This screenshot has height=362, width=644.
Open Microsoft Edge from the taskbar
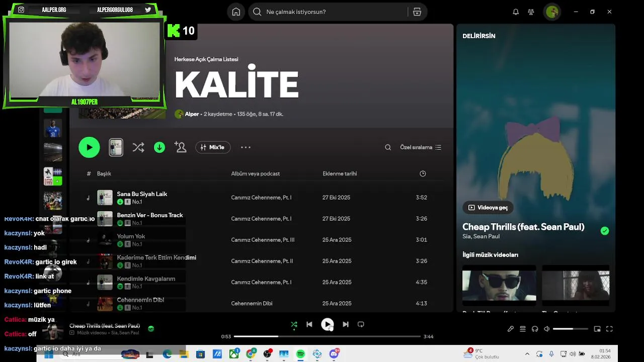(167, 354)
